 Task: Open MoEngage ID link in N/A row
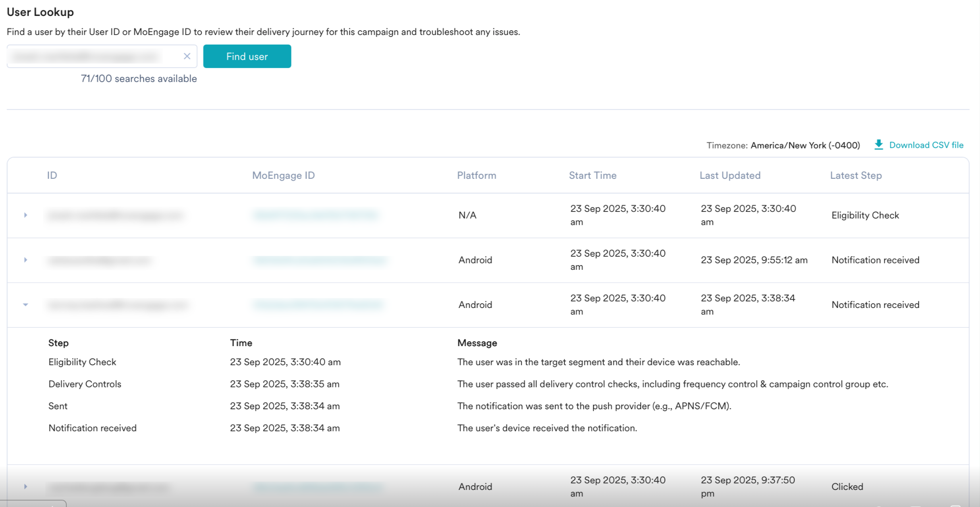(316, 215)
